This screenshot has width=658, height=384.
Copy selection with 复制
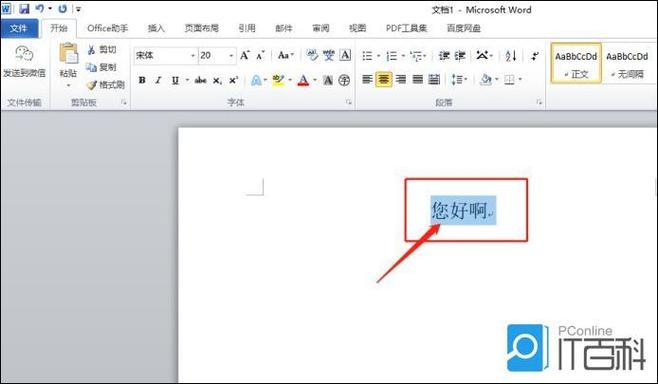(x=102, y=67)
